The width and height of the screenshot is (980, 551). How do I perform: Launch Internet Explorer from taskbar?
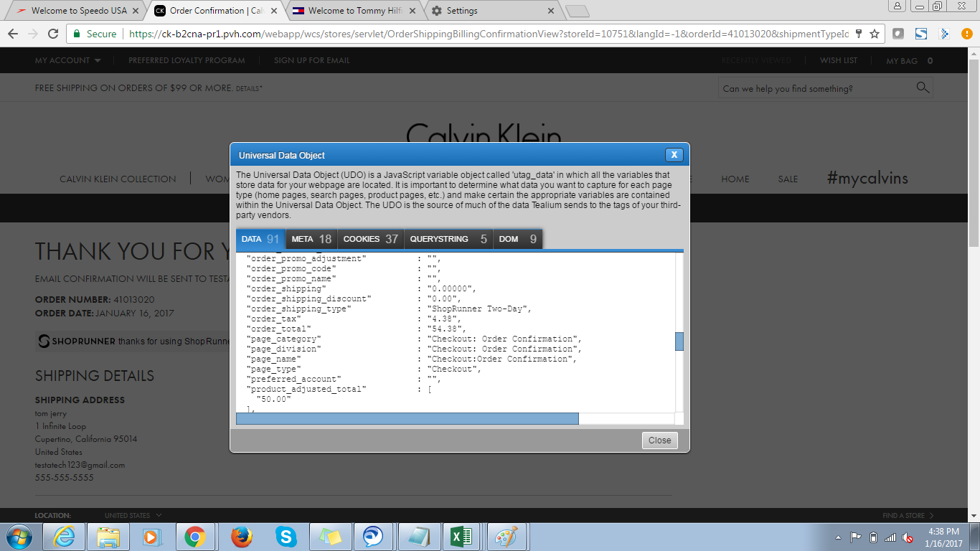point(64,537)
